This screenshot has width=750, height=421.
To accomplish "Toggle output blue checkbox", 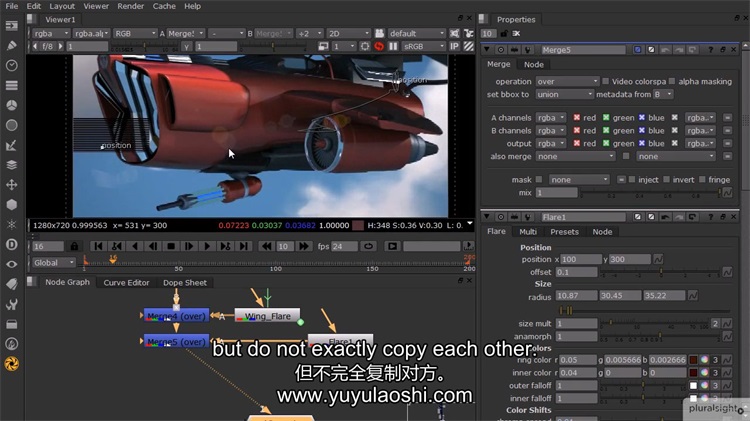I will (x=642, y=144).
